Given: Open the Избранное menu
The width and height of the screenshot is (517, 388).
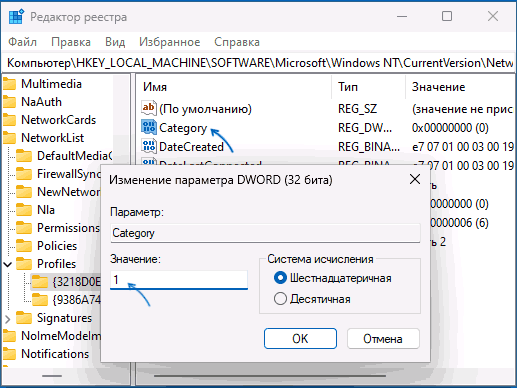Looking at the screenshot, I should 170,42.
